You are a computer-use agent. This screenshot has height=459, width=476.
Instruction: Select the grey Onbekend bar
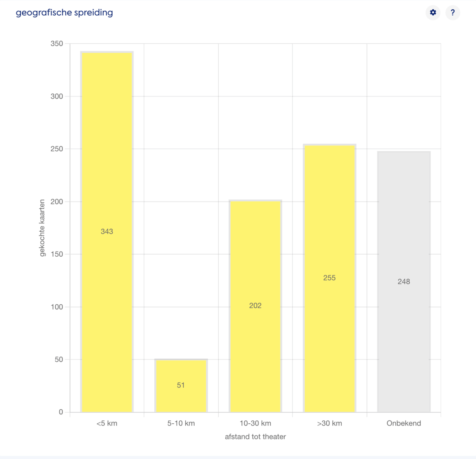click(x=404, y=281)
